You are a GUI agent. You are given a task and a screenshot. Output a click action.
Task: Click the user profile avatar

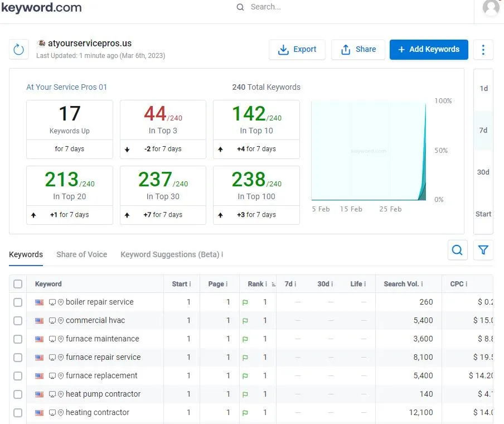click(x=491, y=8)
